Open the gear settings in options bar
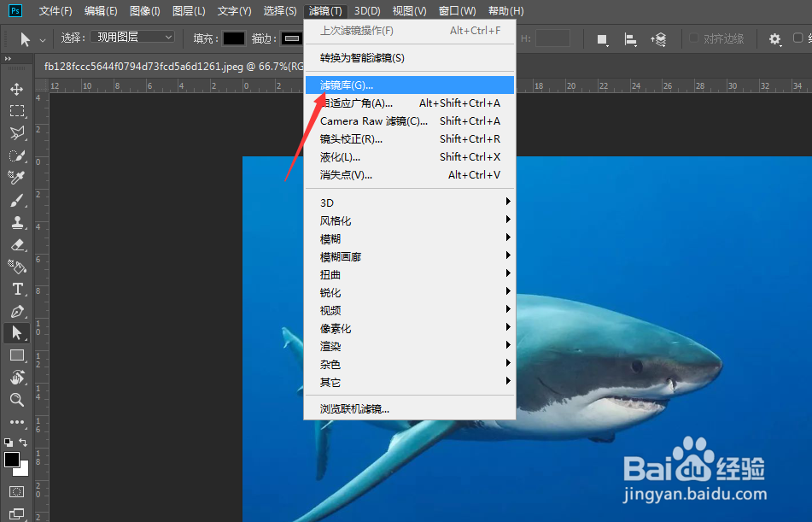Image resolution: width=812 pixels, height=522 pixels. [774, 38]
